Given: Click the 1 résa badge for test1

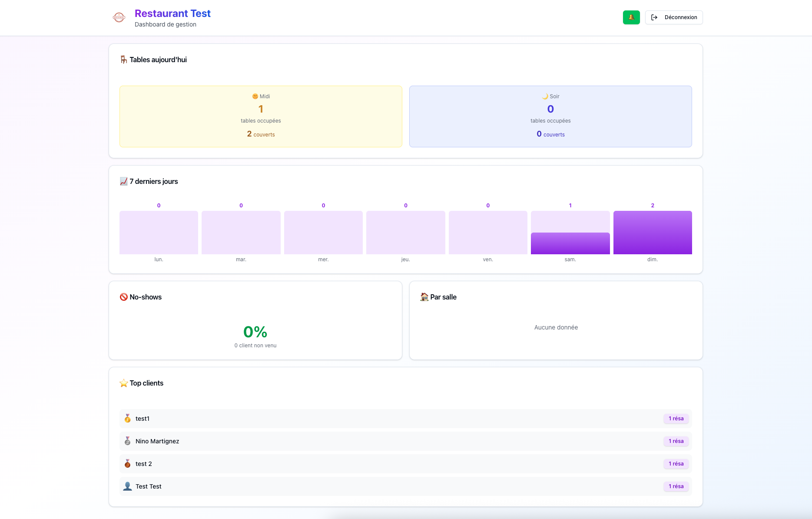Looking at the screenshot, I should [x=676, y=419].
